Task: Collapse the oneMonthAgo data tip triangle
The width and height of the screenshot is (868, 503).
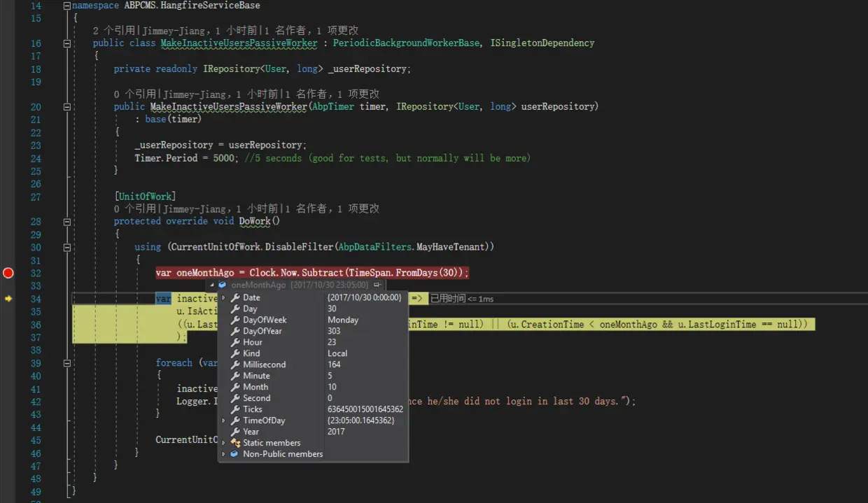Action: coord(213,285)
